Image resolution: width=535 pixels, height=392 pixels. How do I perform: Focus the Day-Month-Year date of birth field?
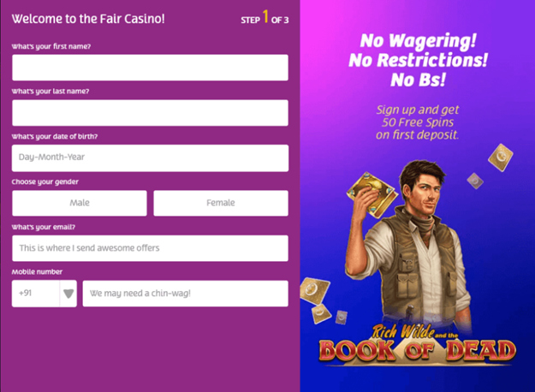[x=150, y=158]
